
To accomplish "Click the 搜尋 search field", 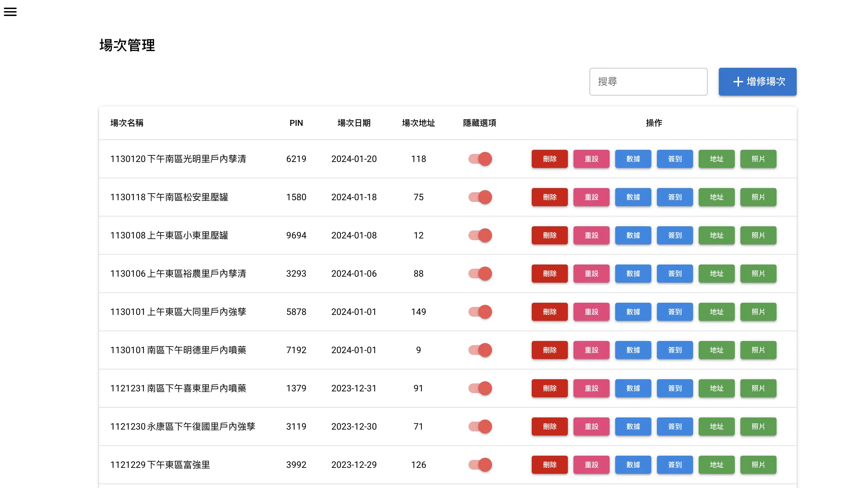I will coord(648,81).
